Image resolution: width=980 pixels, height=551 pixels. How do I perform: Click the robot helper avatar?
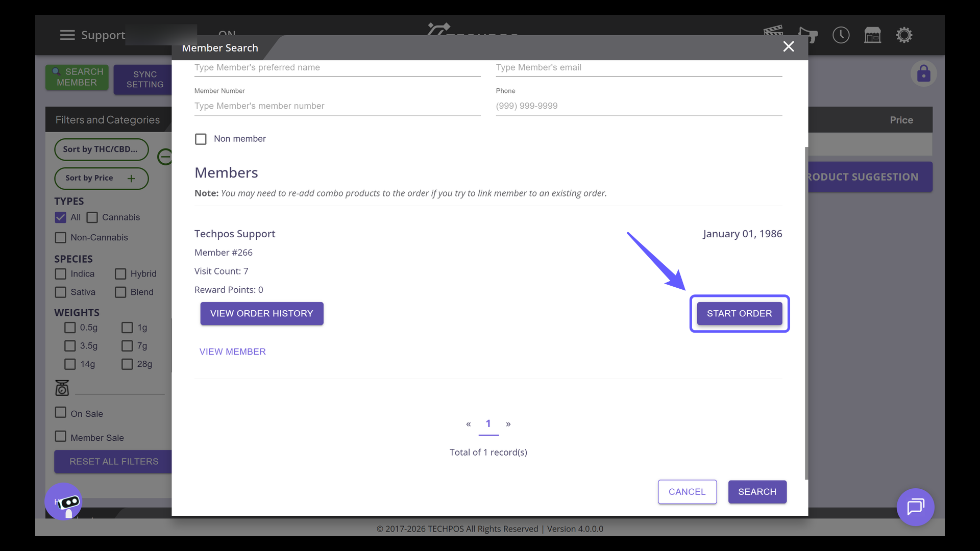64,502
